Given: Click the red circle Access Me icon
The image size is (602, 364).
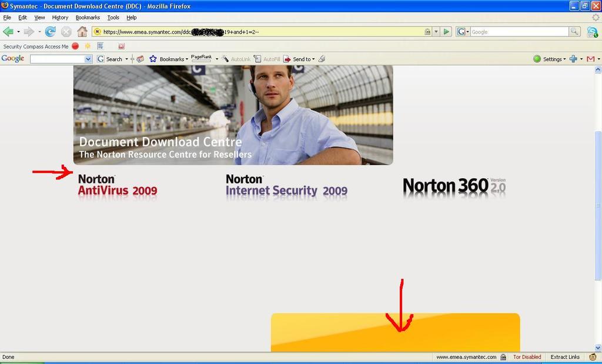Looking at the screenshot, I should (75, 46).
